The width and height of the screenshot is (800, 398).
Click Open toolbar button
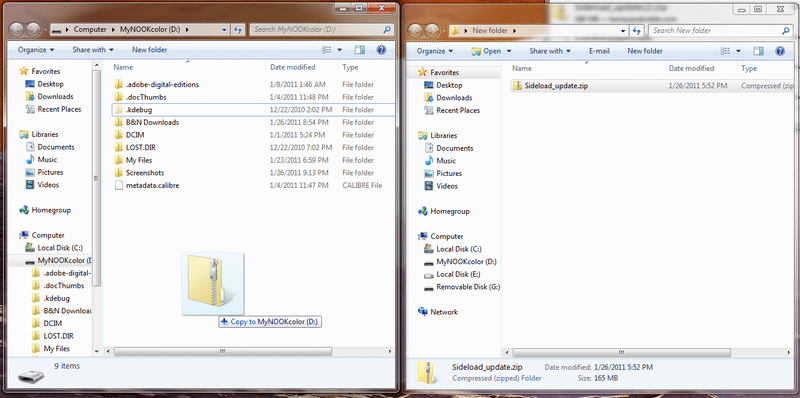pyautogui.click(x=487, y=51)
